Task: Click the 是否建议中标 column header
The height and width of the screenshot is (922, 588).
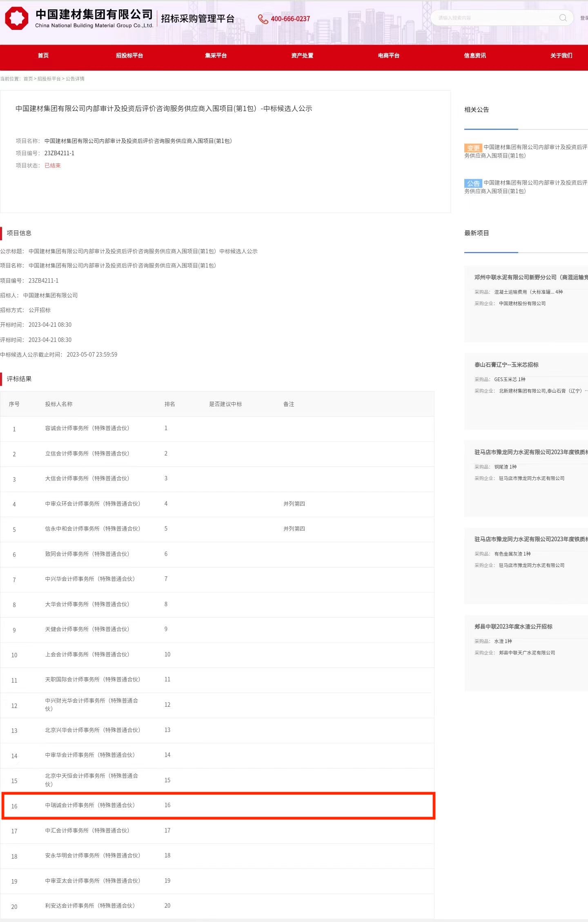Action: pos(225,404)
